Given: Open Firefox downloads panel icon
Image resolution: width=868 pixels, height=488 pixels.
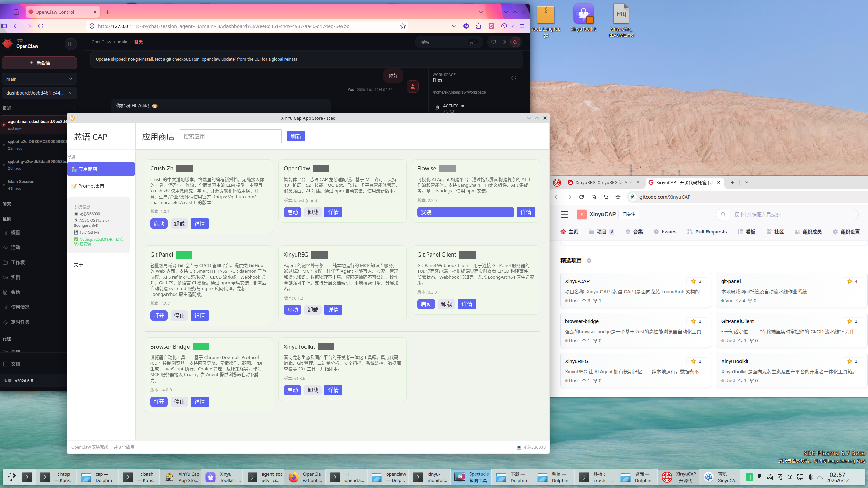Looking at the screenshot, I should [x=454, y=26].
